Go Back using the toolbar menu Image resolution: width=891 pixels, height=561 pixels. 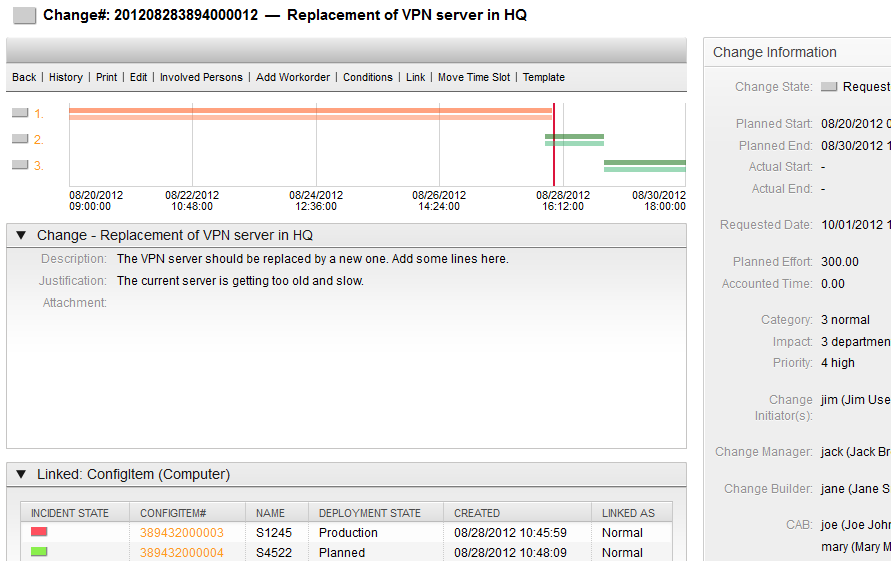coord(24,78)
